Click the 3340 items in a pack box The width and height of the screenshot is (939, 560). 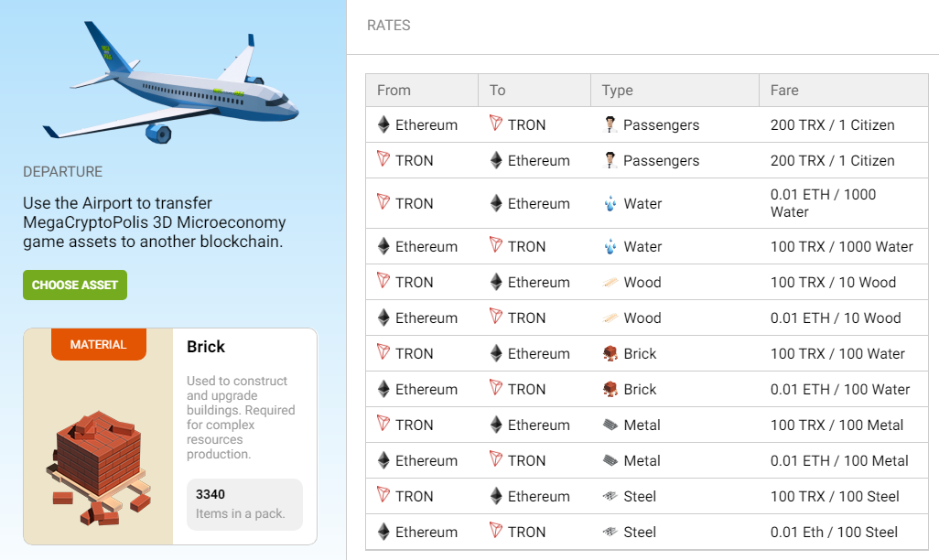244,504
